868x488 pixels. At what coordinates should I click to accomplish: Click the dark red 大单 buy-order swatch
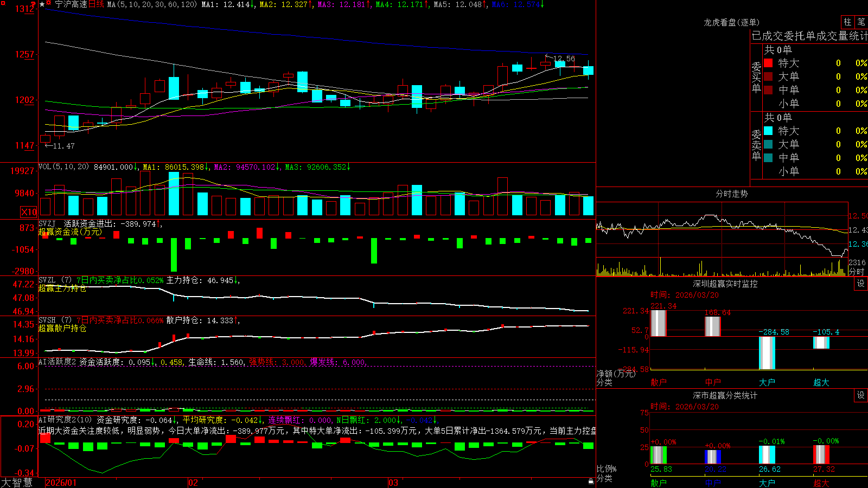[768, 76]
